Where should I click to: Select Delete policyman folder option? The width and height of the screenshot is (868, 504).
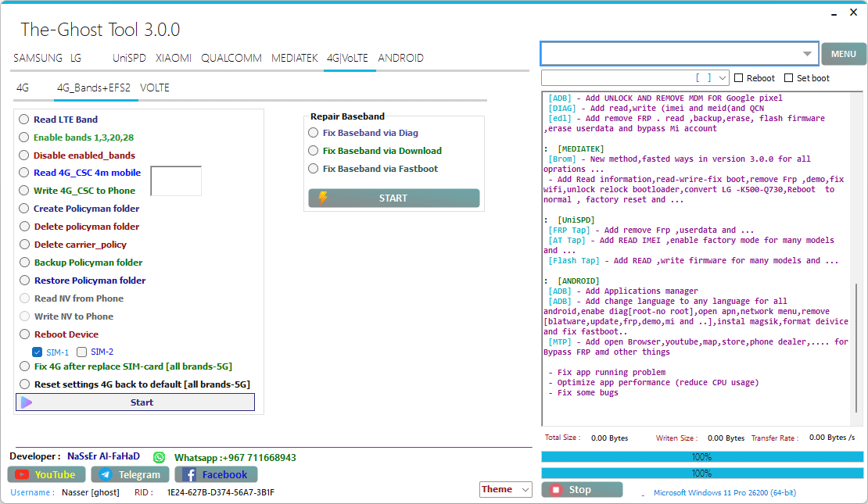24,227
